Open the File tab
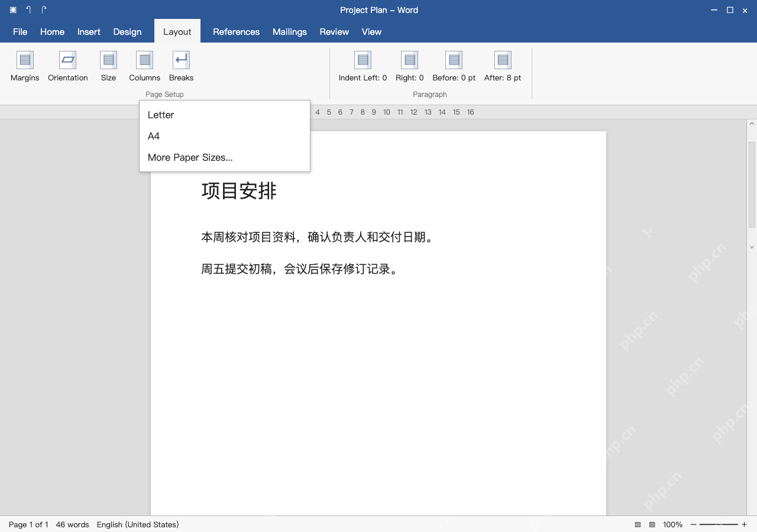The height and width of the screenshot is (532, 757). tap(20, 32)
